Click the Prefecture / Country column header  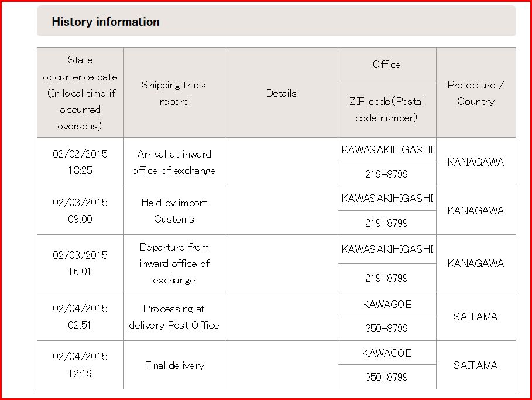(475, 93)
